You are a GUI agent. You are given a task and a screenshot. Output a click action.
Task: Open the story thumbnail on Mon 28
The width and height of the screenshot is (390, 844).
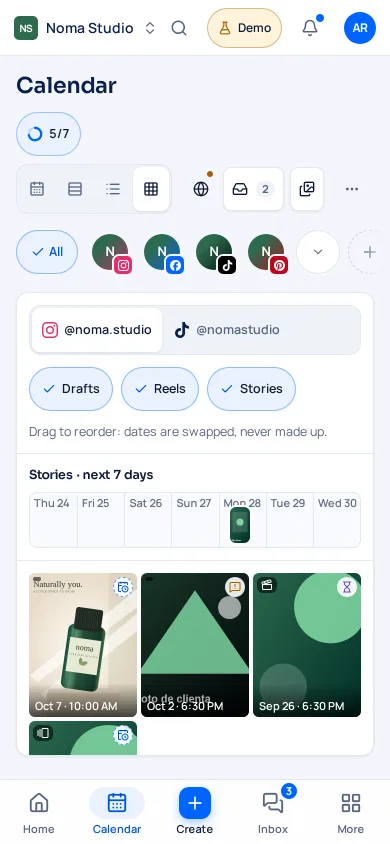tap(240, 525)
